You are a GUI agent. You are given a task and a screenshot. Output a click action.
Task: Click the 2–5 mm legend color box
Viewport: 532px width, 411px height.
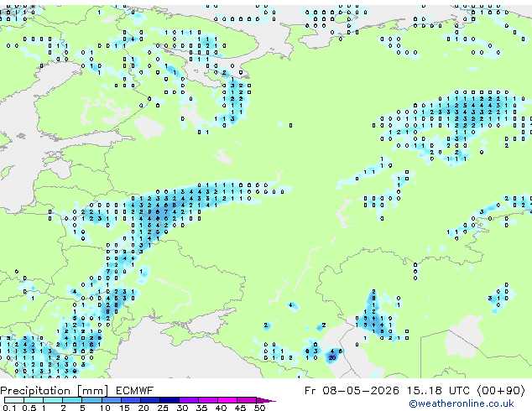[x=72, y=400]
